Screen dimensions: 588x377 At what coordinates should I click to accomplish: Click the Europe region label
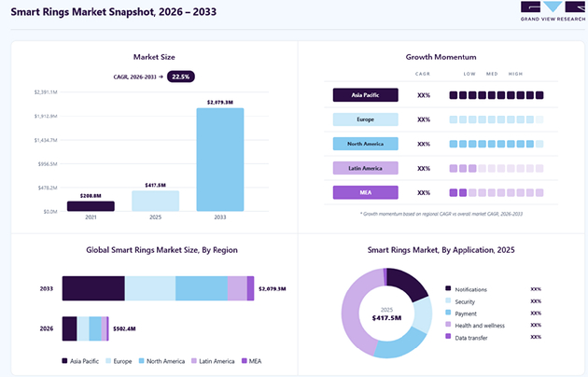point(366,119)
